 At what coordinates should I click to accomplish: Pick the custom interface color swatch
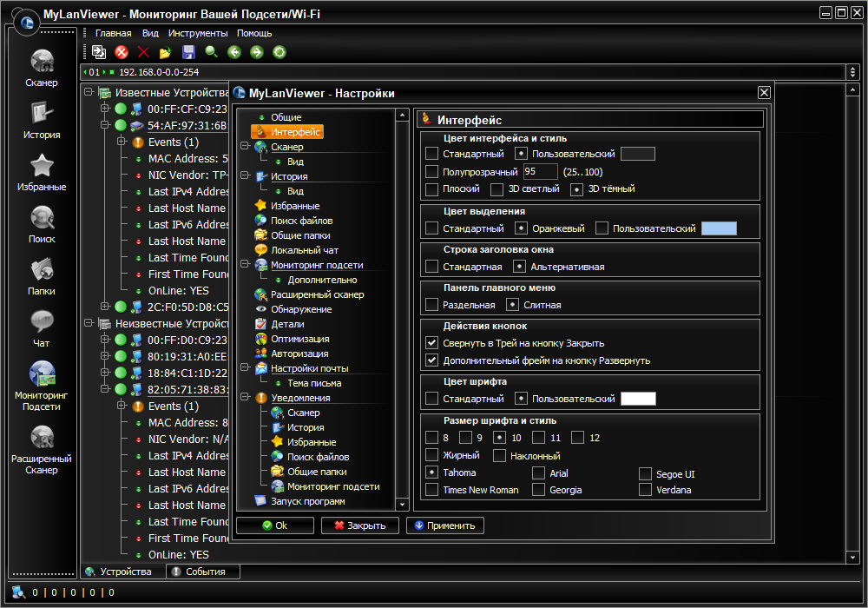click(638, 154)
